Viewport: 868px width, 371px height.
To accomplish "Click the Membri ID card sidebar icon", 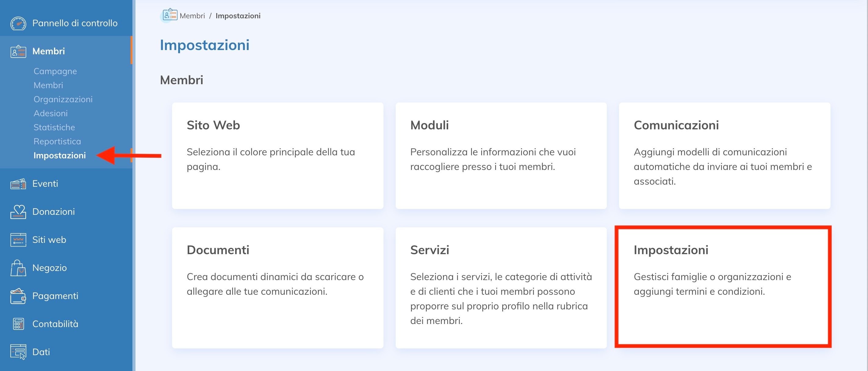I will [x=18, y=52].
